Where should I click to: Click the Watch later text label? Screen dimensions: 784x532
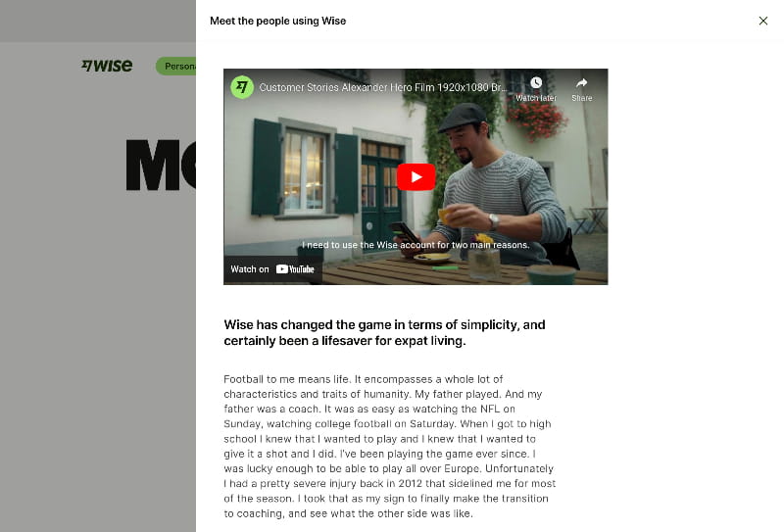(x=536, y=98)
